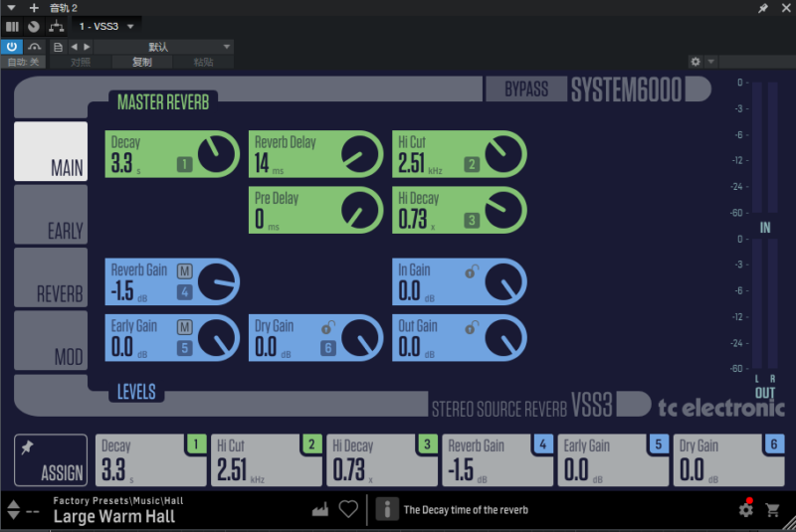The height and width of the screenshot is (532, 796).
Task: Click the 复制 copy button
Action: (142, 62)
